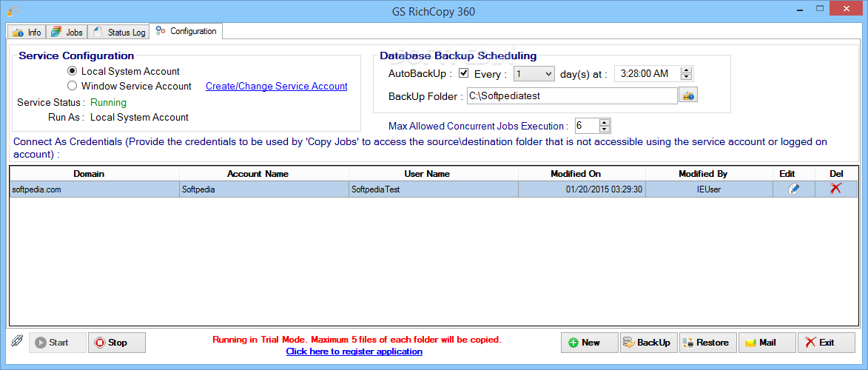
Task: Increase backup time with up arrow
Action: [687, 70]
